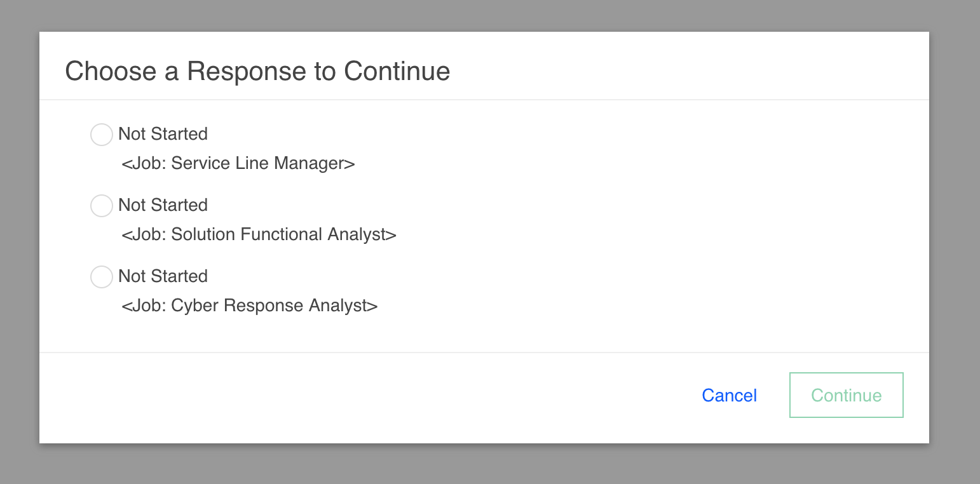
Task: Click the "<Job: Solution Functional Analyst>" text
Action: [259, 235]
